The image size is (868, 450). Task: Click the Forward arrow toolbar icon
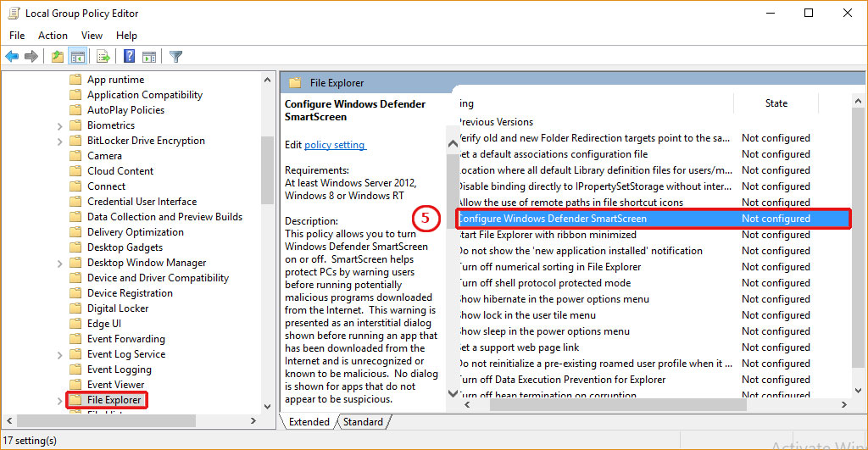(x=31, y=57)
